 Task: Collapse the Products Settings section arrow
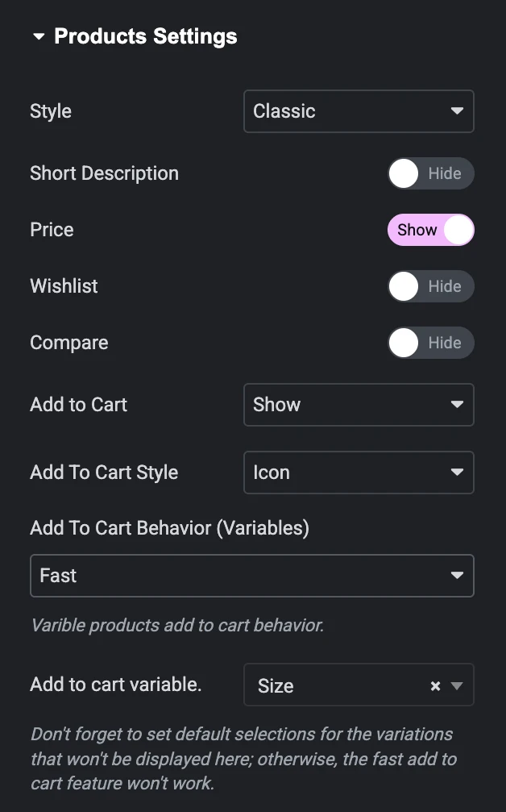(x=38, y=36)
